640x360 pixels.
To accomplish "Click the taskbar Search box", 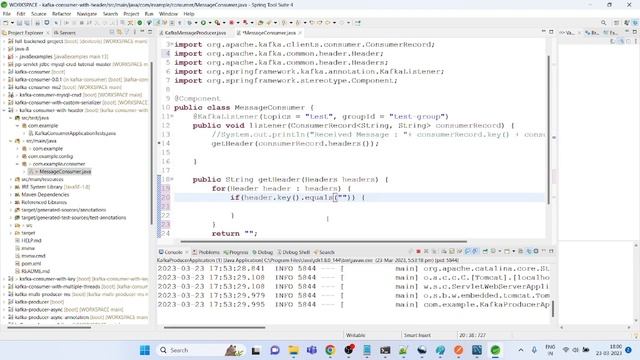I will tap(201, 350).
